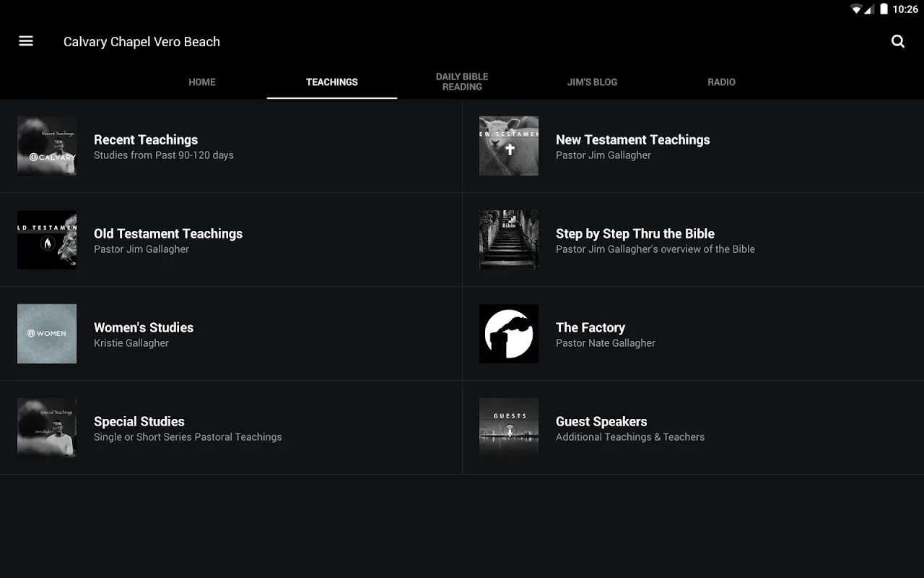This screenshot has width=924, height=578.
Task: Open the hamburger navigation menu
Action: [x=26, y=41]
